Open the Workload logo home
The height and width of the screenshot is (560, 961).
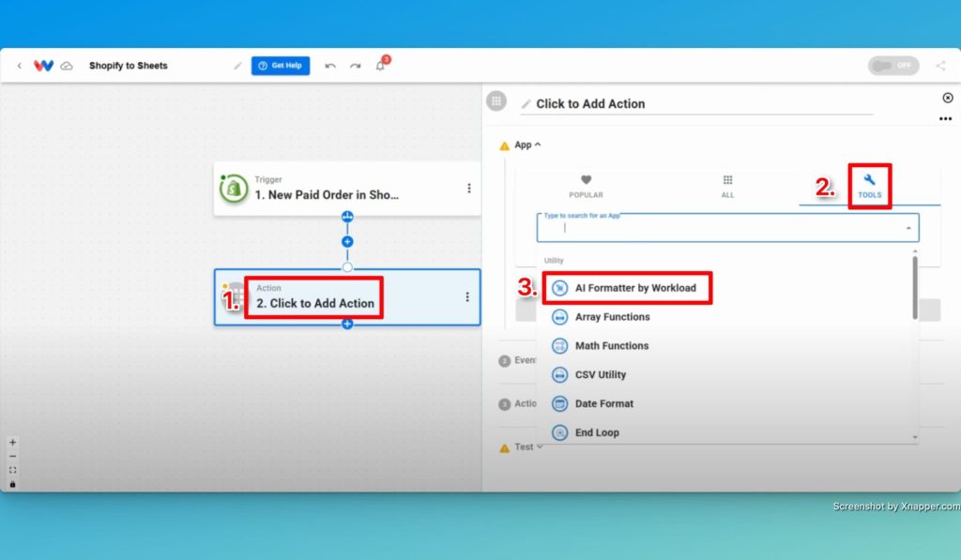tap(43, 66)
